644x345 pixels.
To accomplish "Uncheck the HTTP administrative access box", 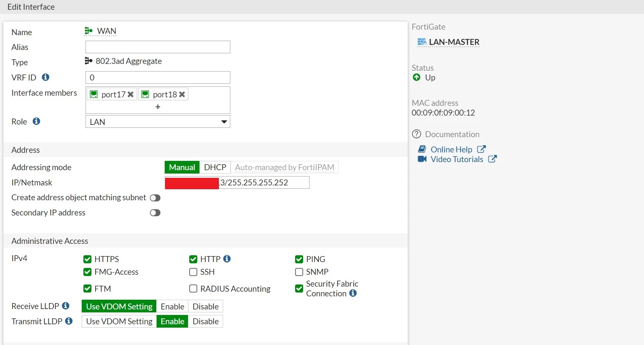I will [x=193, y=259].
